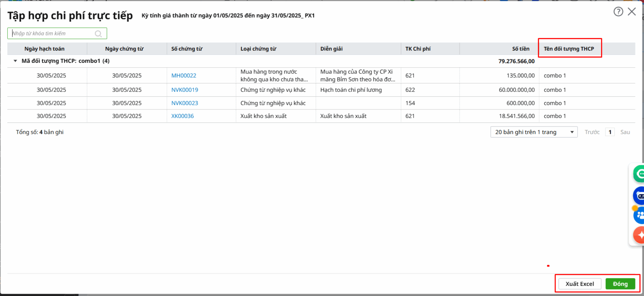Viewport: 644px width, 296px height.
Task: Open the blue robot assistant widget
Action: pos(639,196)
